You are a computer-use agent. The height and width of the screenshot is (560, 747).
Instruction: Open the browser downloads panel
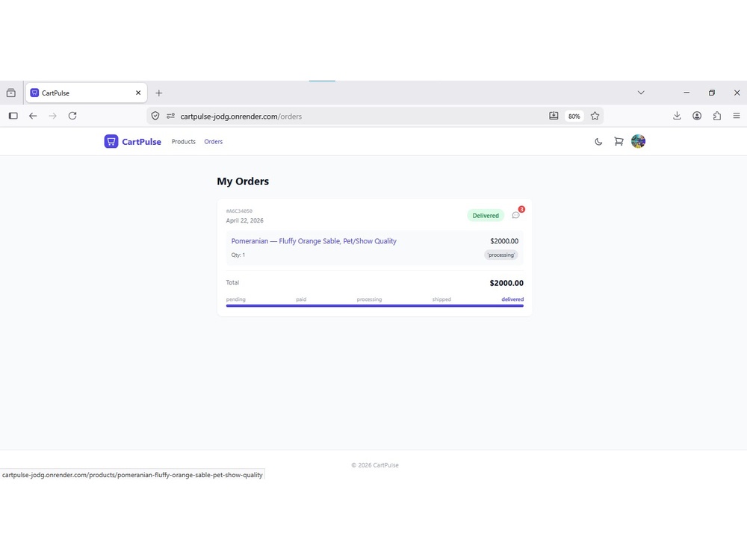677,116
